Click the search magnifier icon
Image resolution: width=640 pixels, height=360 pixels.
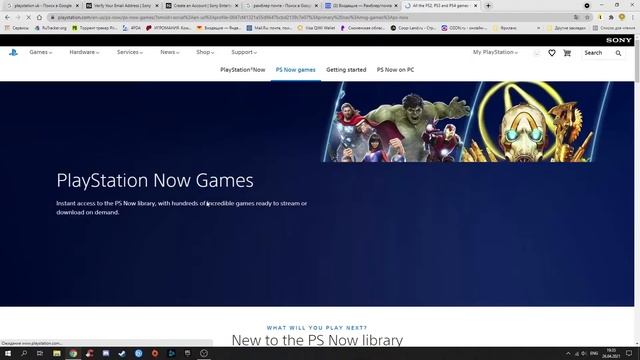coord(618,53)
